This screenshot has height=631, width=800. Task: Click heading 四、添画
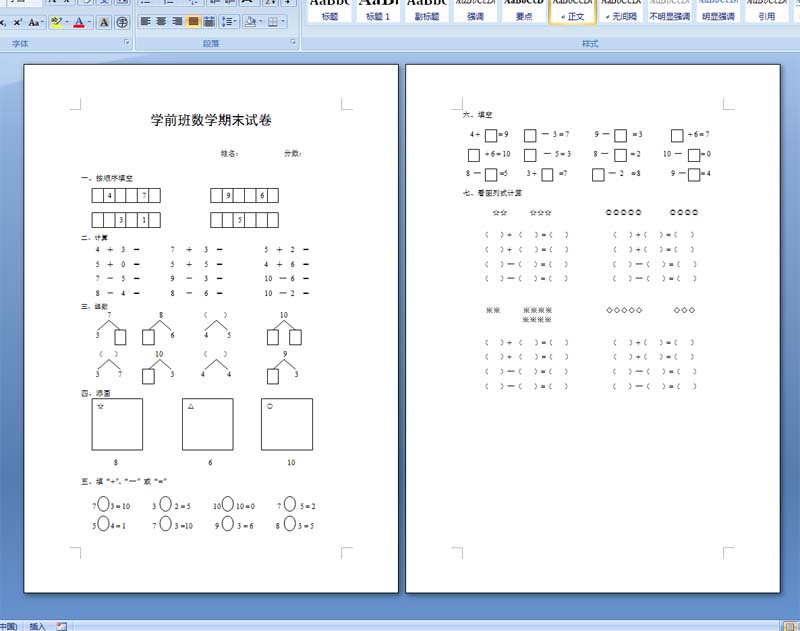point(95,393)
